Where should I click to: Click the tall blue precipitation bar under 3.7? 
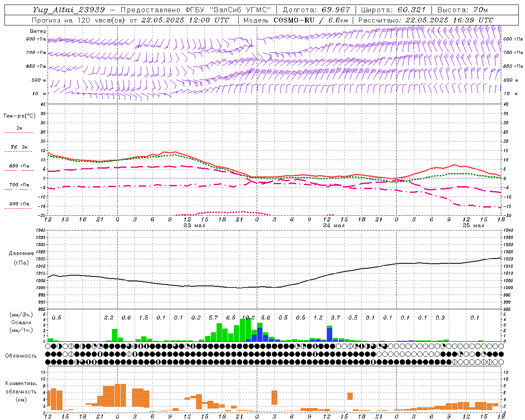tap(329, 334)
